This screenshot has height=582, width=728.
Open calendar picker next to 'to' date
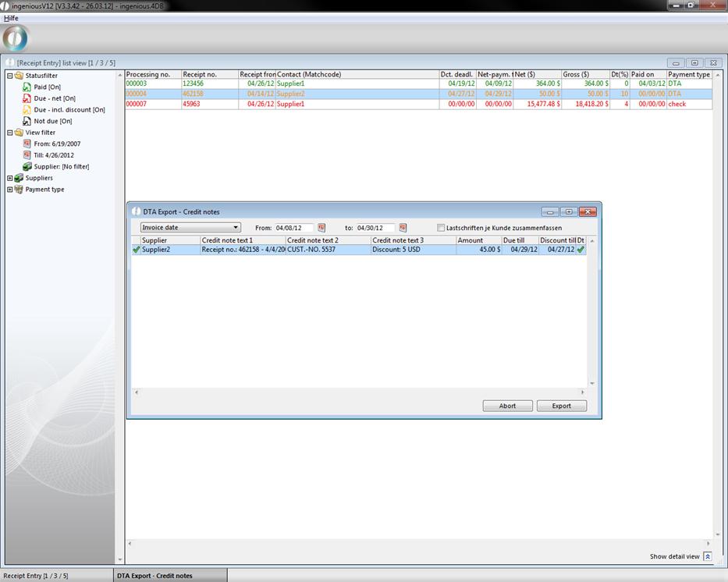pos(403,228)
